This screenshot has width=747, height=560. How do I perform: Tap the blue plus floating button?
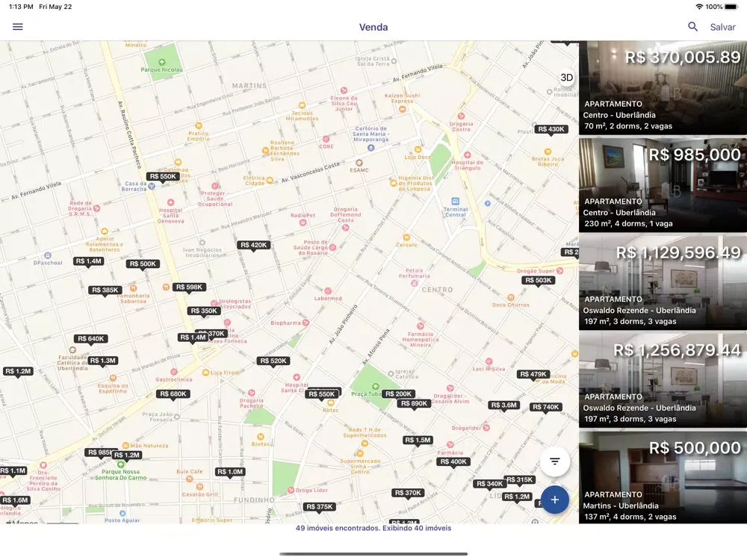click(x=554, y=500)
